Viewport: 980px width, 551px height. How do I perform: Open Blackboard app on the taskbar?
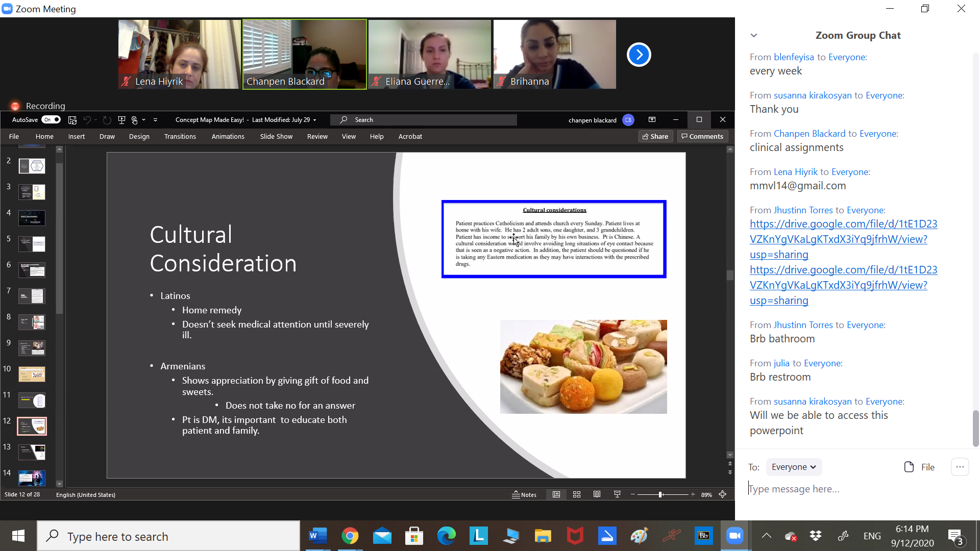click(703, 536)
